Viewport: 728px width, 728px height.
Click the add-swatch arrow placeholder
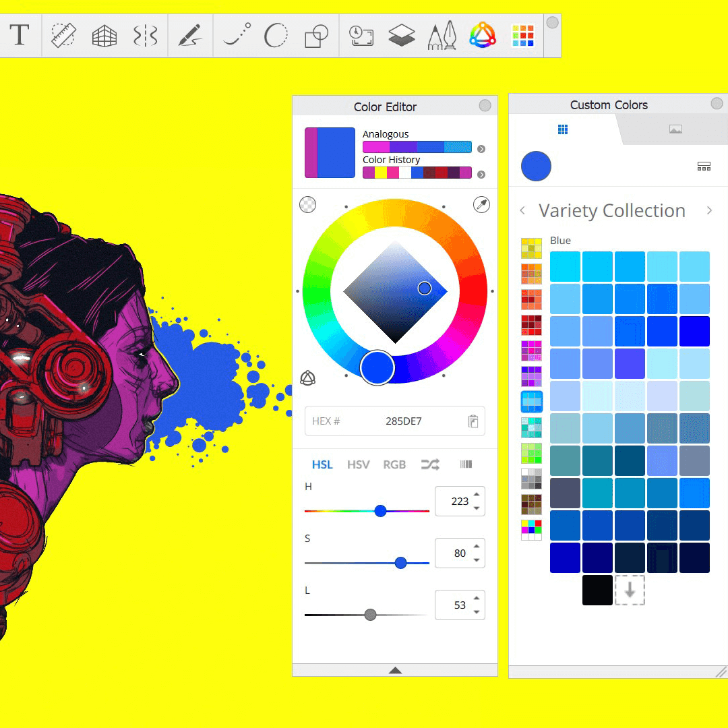click(x=630, y=590)
